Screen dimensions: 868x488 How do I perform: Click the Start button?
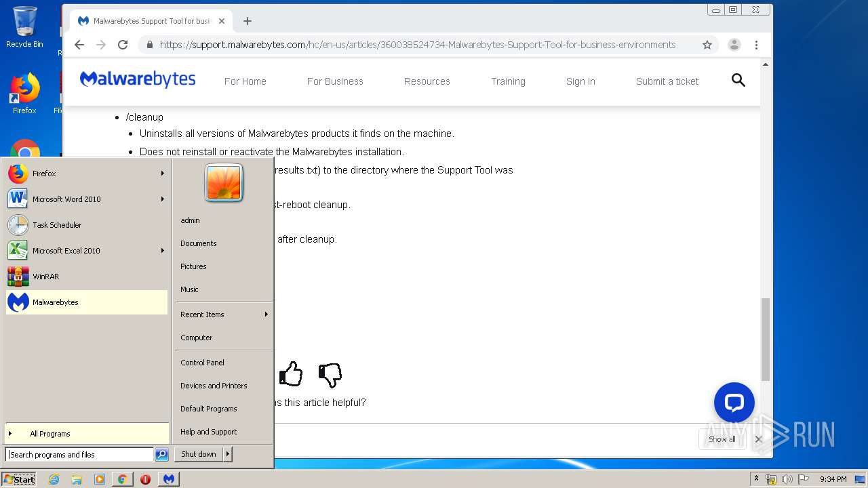pyautogui.click(x=19, y=479)
